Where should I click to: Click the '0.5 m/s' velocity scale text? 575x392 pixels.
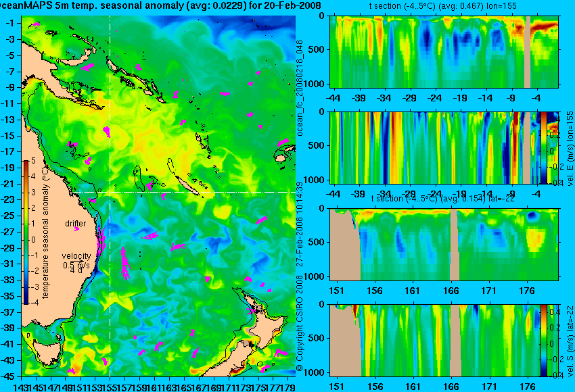(76, 264)
